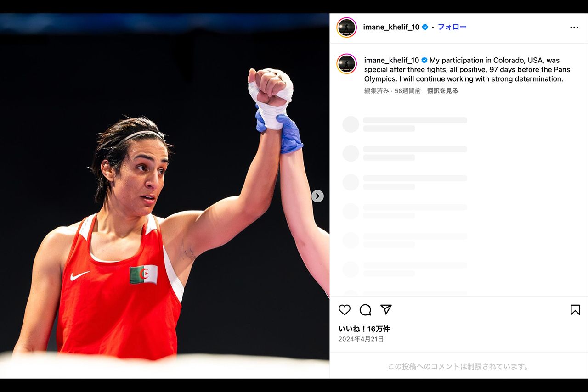The width and height of the screenshot is (588, 392).
Task: Click the verified badge in the header
Action: click(425, 27)
